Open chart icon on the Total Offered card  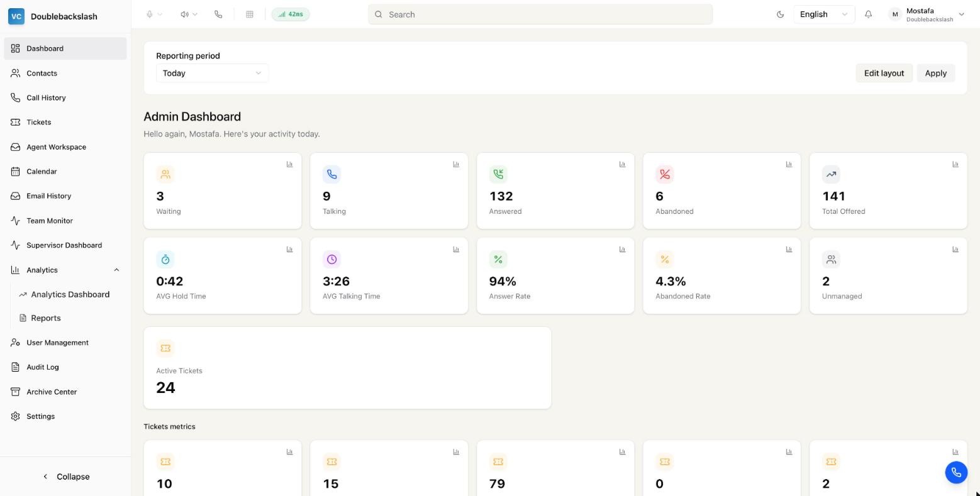pos(955,164)
